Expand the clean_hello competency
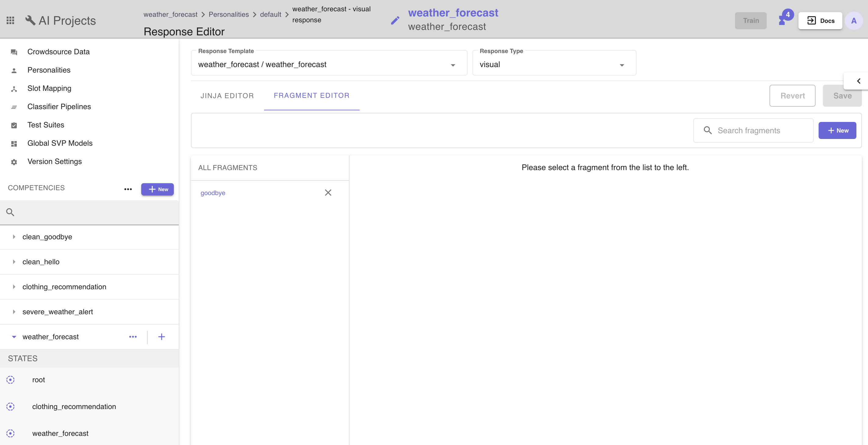Image resolution: width=868 pixels, height=445 pixels. tap(14, 262)
